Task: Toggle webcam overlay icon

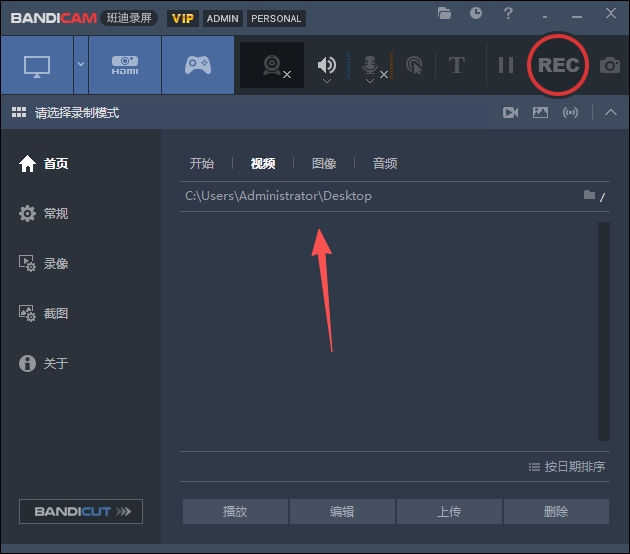Action: click(272, 65)
